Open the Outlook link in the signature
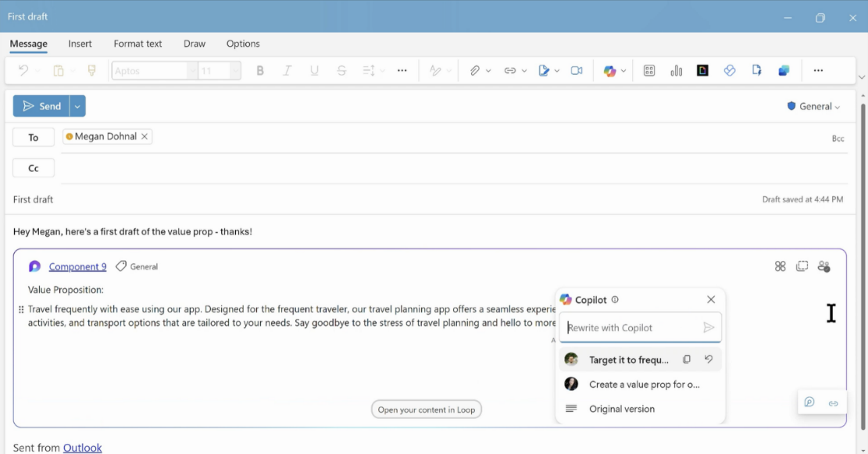Screen dimensions: 868x454 pyautogui.click(x=82, y=447)
